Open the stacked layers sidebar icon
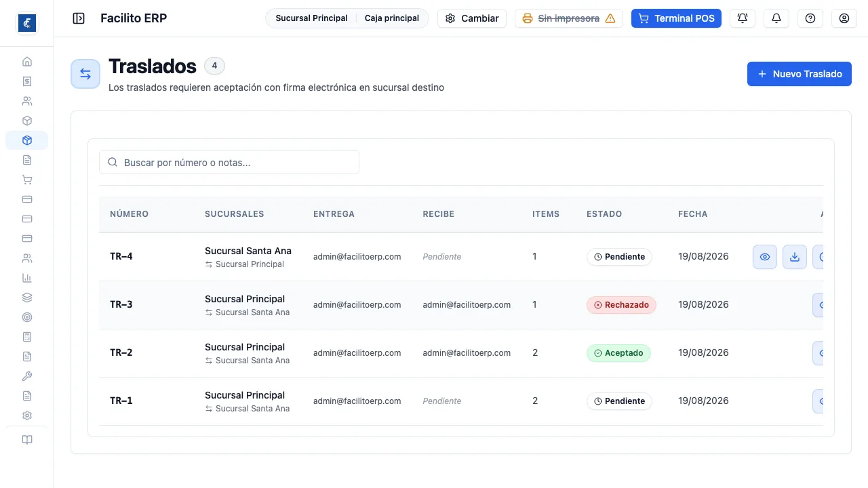The height and width of the screenshot is (488, 868). [27, 298]
